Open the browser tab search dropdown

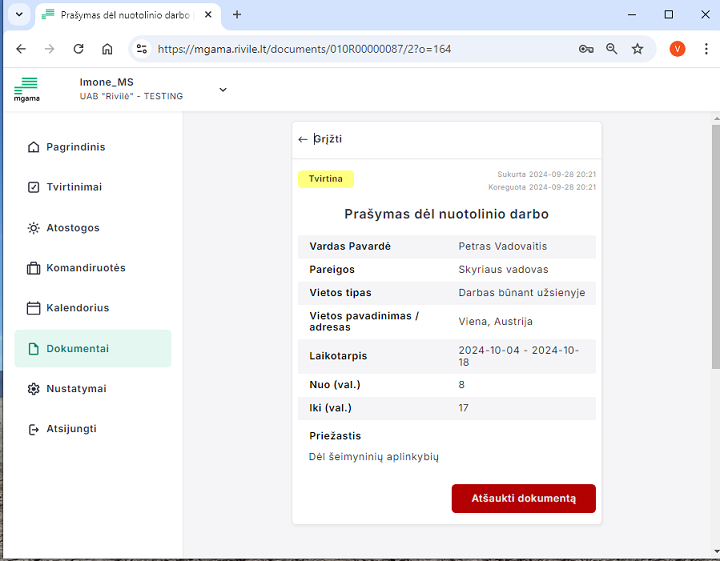coord(17,15)
